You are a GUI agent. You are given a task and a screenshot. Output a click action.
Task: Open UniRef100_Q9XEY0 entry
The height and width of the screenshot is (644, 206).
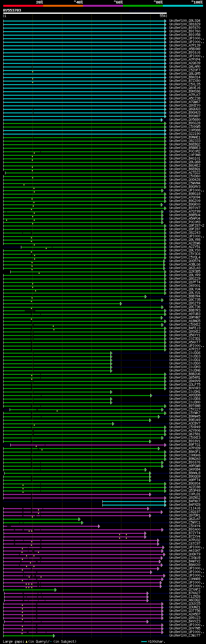pos(185,105)
